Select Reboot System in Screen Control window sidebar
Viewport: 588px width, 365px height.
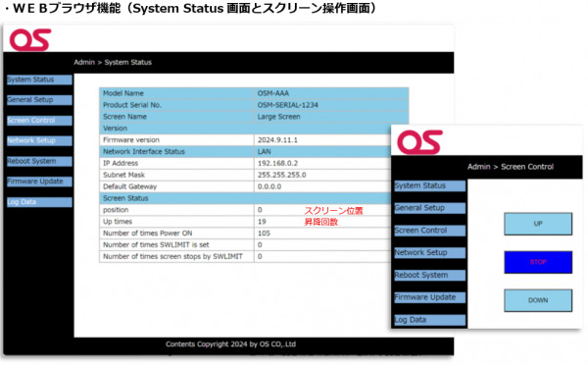(x=430, y=275)
